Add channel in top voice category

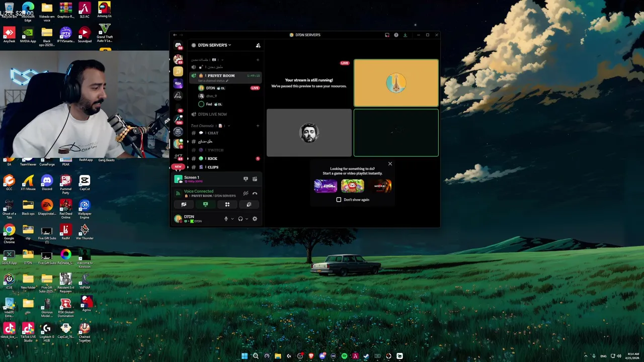point(258,59)
